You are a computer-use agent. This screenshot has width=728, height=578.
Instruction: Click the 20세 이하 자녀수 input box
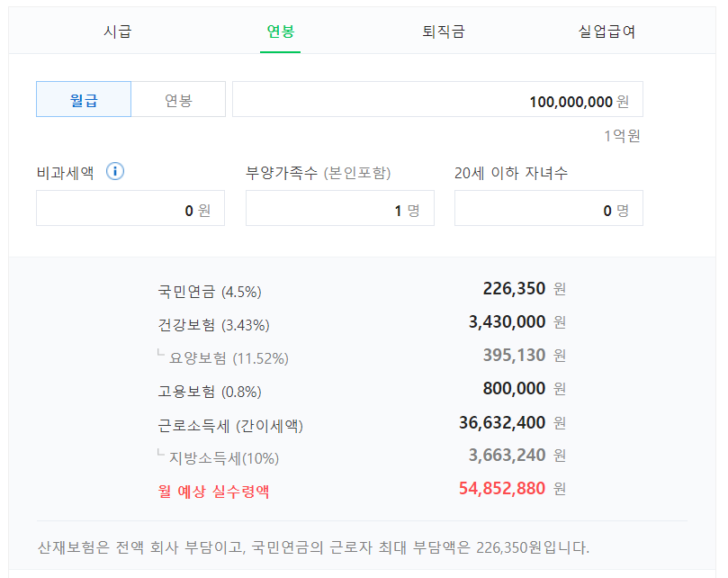tap(548, 209)
